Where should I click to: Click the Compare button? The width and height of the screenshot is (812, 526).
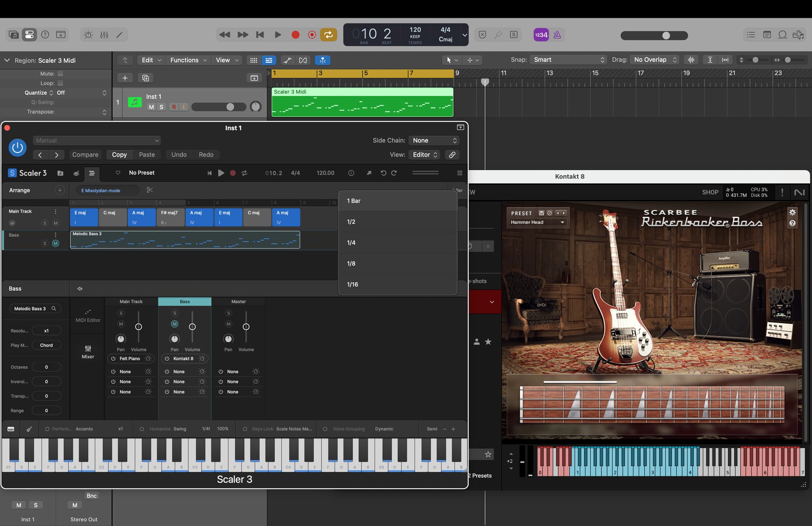pos(85,154)
